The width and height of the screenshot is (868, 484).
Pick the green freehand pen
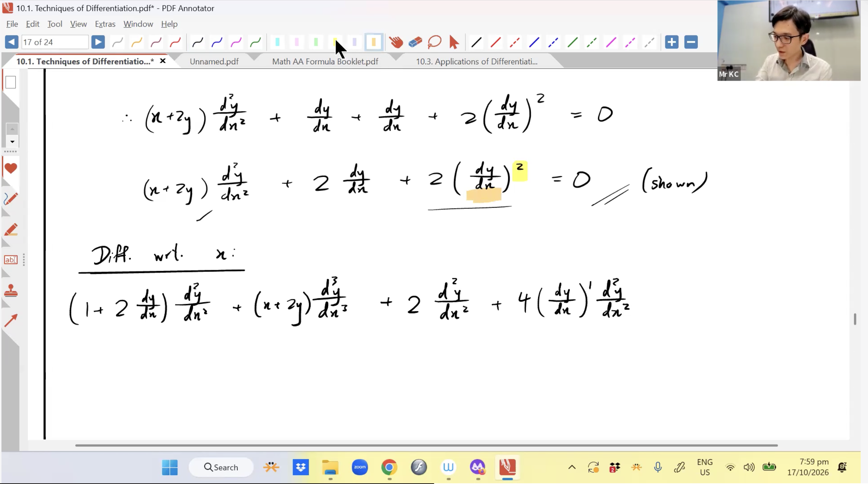[x=256, y=42]
